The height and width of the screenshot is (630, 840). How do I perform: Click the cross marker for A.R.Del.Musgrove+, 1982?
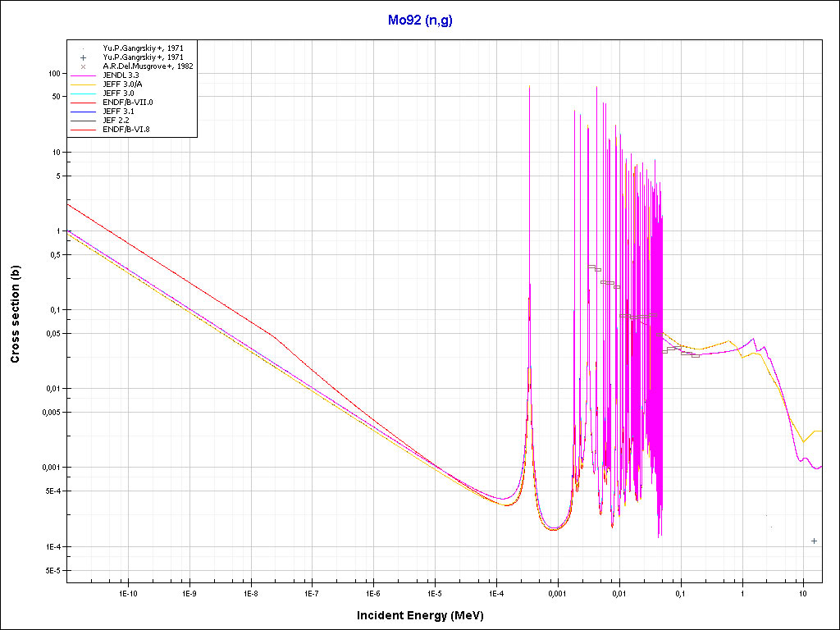point(84,66)
